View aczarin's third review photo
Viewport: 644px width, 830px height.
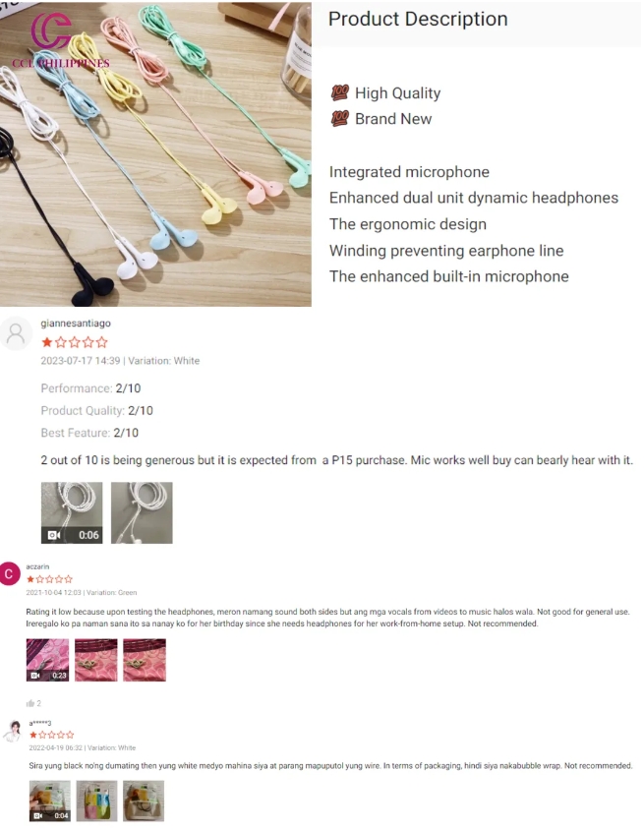(x=145, y=660)
